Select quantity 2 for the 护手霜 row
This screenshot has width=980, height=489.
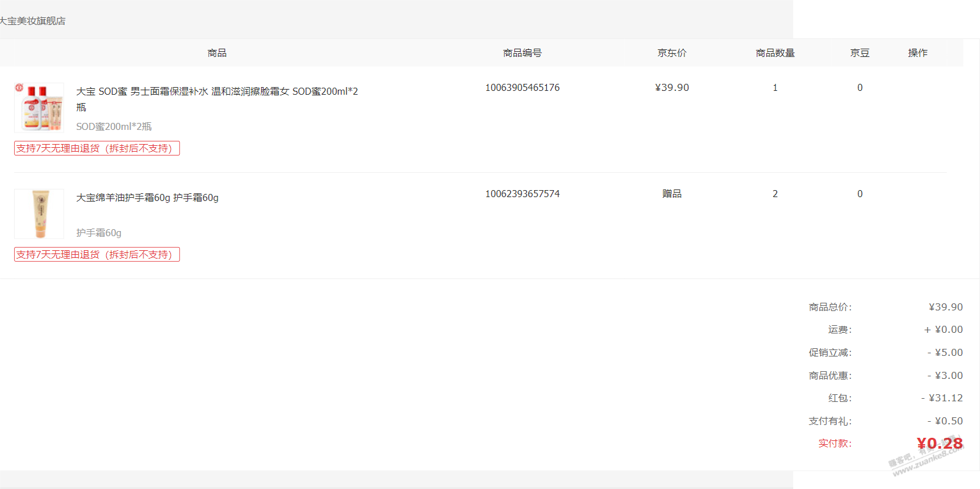coord(775,194)
